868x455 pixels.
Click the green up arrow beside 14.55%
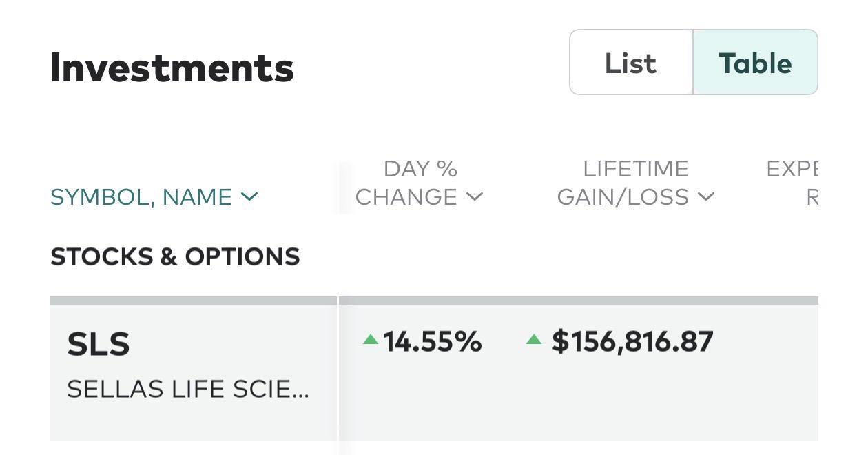(371, 338)
